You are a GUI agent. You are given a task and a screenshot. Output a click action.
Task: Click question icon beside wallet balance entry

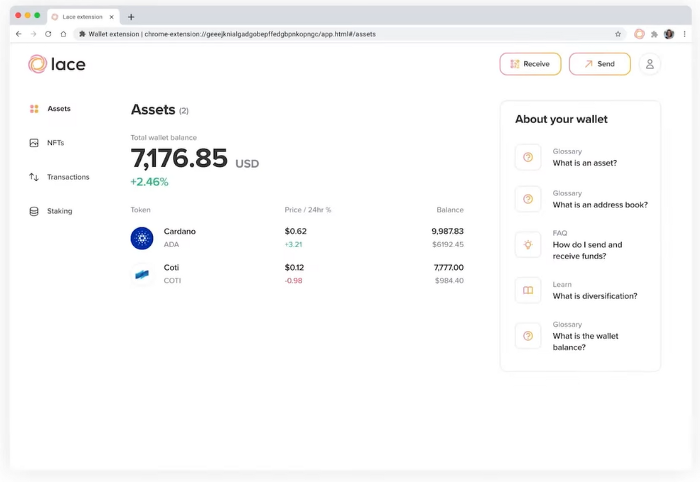528,336
